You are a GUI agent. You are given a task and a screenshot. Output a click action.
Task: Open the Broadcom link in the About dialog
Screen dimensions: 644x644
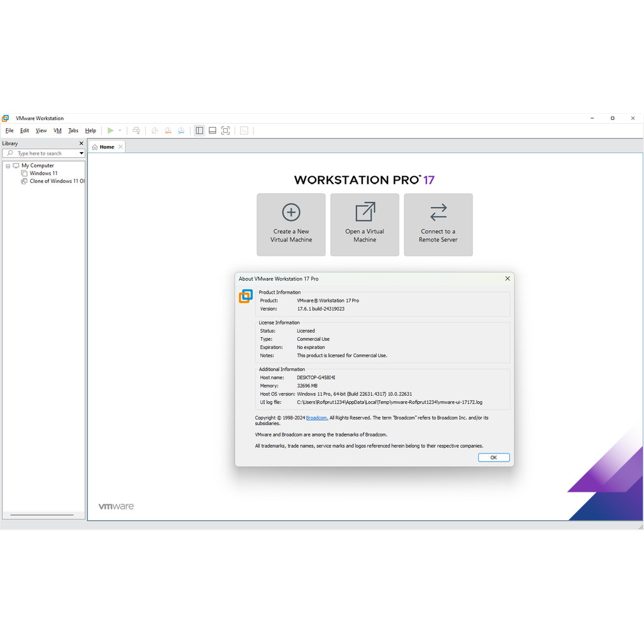click(x=317, y=418)
